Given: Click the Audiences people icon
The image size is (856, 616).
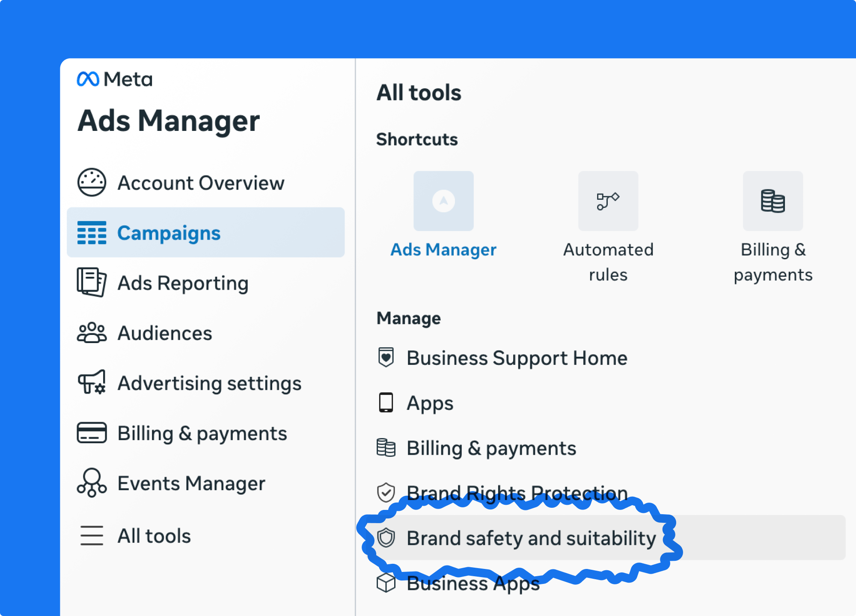Looking at the screenshot, I should click(91, 333).
